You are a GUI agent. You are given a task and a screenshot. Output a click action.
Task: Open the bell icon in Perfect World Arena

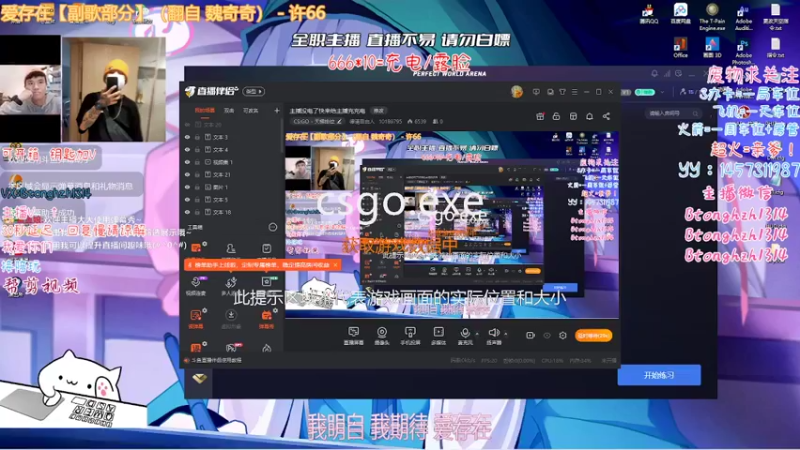pos(654,74)
